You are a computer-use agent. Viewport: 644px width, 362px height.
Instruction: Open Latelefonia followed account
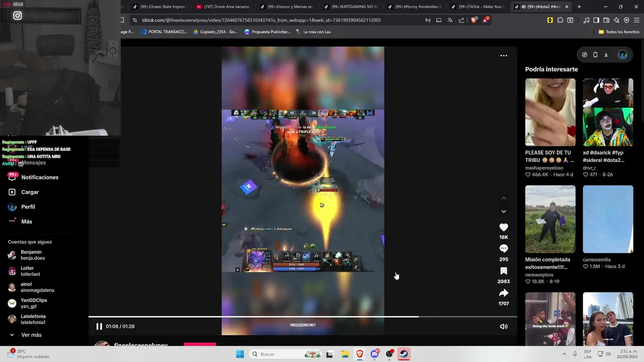coord(28,319)
